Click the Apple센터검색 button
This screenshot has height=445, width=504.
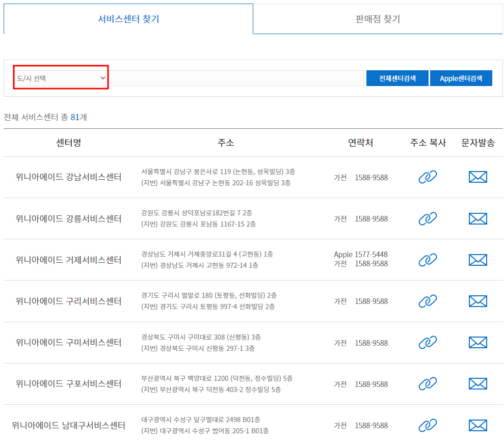coord(461,78)
